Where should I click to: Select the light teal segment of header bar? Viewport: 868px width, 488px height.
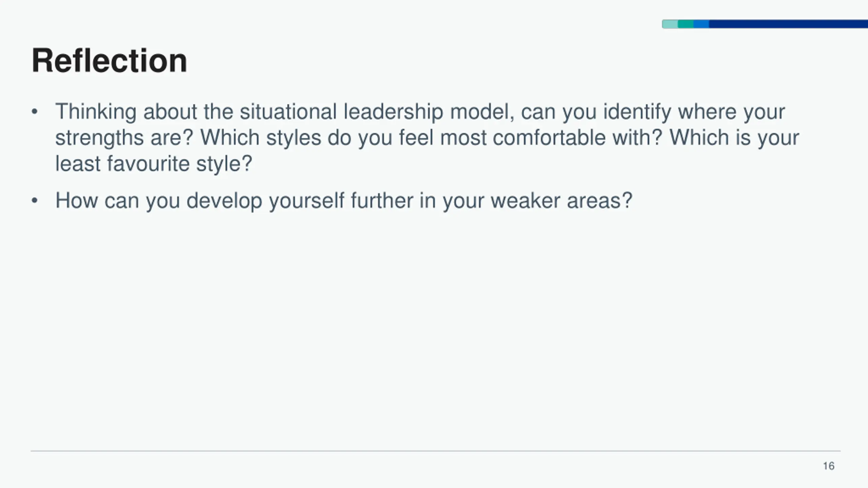(x=670, y=24)
